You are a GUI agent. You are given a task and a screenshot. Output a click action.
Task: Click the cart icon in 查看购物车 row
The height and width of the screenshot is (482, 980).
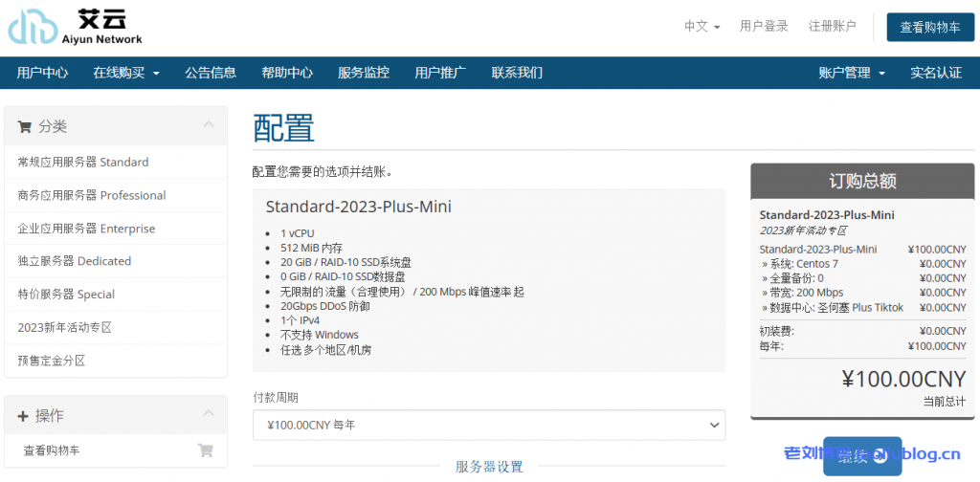[x=205, y=450]
